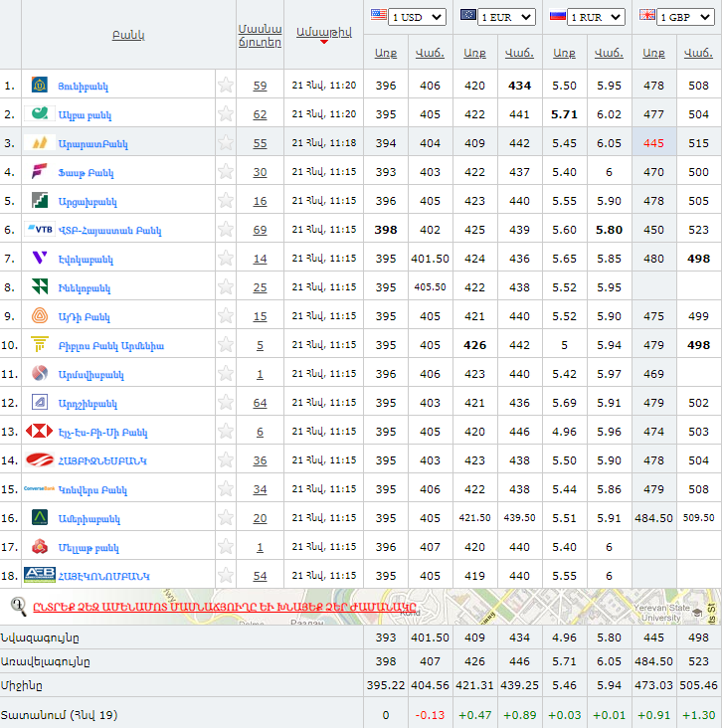Sort by USD Առք buy column
Screen dimensions: 723x728
point(386,54)
